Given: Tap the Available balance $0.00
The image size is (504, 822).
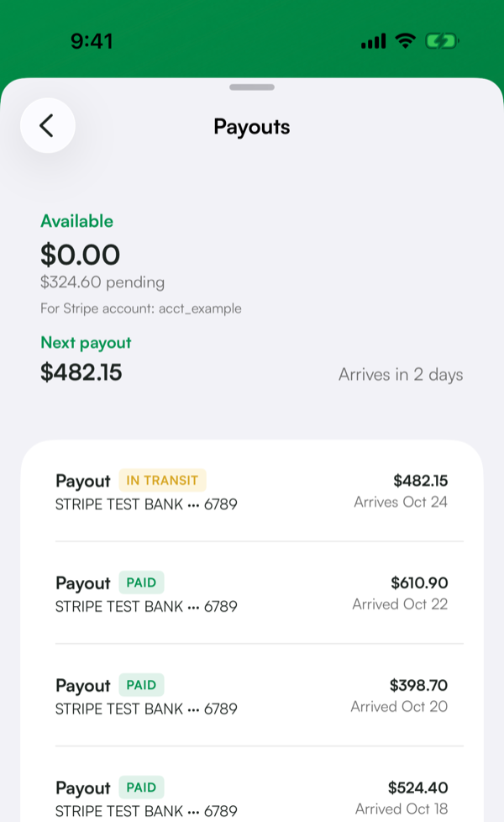Looking at the screenshot, I should [x=80, y=255].
